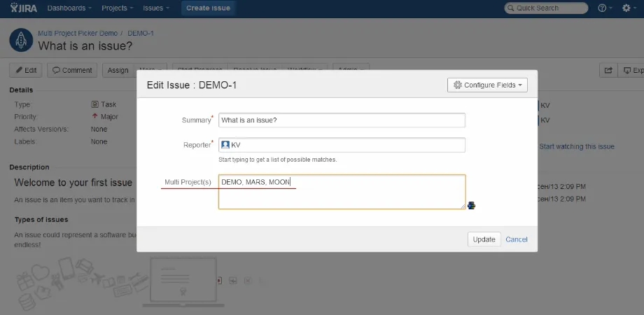This screenshot has width=644, height=315.
Task: Click the KV user avatar in Reporter
Action: (225, 145)
